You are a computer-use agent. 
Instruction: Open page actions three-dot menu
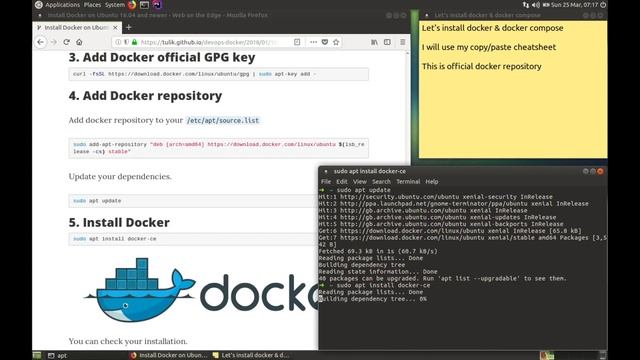coord(313,42)
